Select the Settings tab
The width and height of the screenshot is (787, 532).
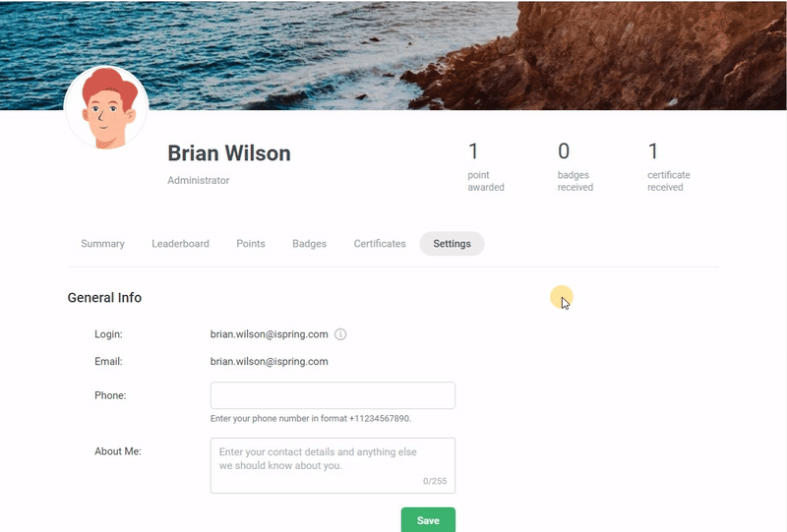click(452, 244)
